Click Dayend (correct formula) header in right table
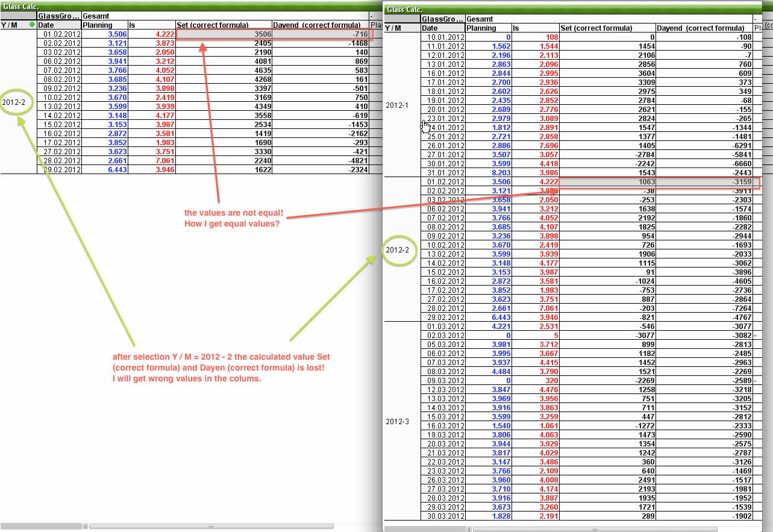The image size is (773, 532). [x=700, y=28]
